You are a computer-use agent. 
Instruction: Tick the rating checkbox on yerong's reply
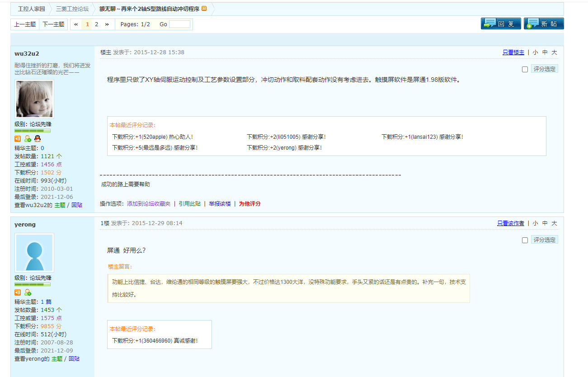[525, 240]
